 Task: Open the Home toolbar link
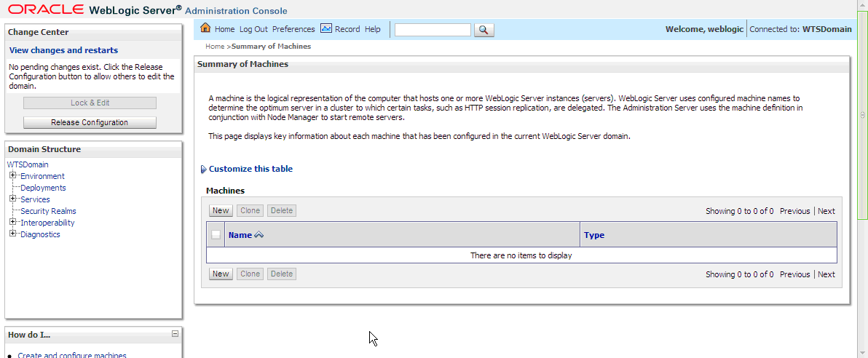click(225, 29)
